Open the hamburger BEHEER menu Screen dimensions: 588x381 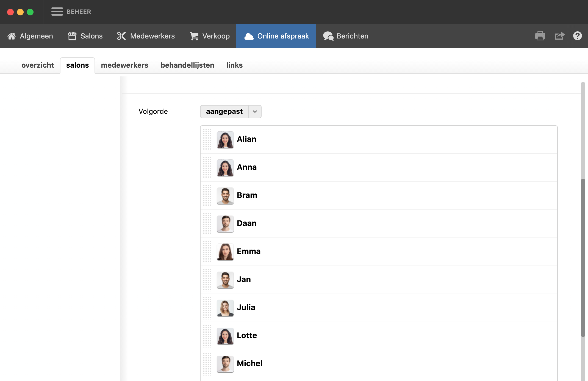tap(57, 12)
